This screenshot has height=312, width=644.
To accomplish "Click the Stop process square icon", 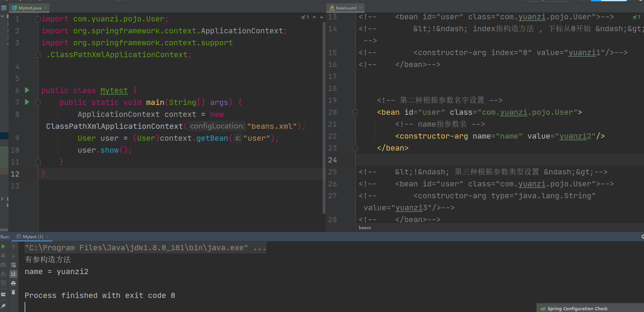I will pyautogui.click(x=4, y=255).
